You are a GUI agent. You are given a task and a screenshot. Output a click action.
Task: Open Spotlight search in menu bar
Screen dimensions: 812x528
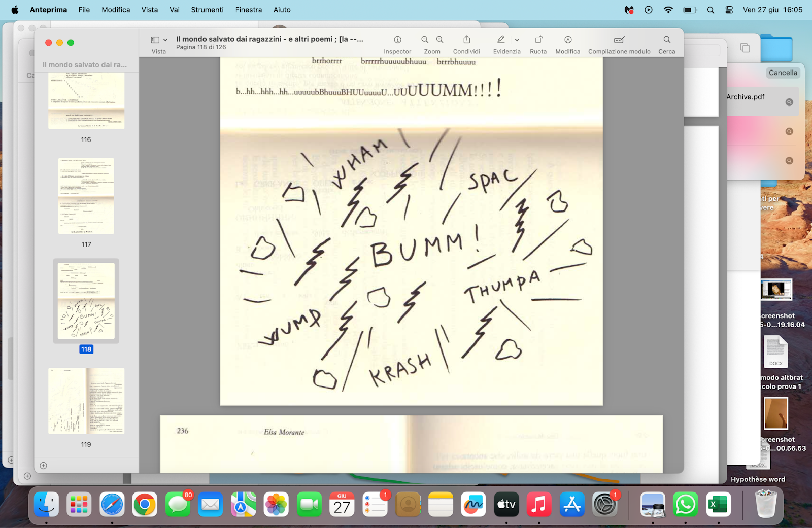click(710, 10)
